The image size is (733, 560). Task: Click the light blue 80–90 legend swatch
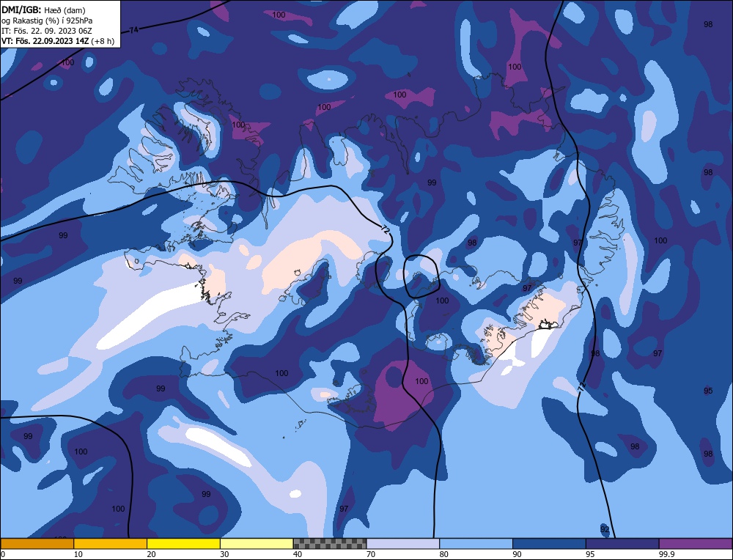coord(476,544)
